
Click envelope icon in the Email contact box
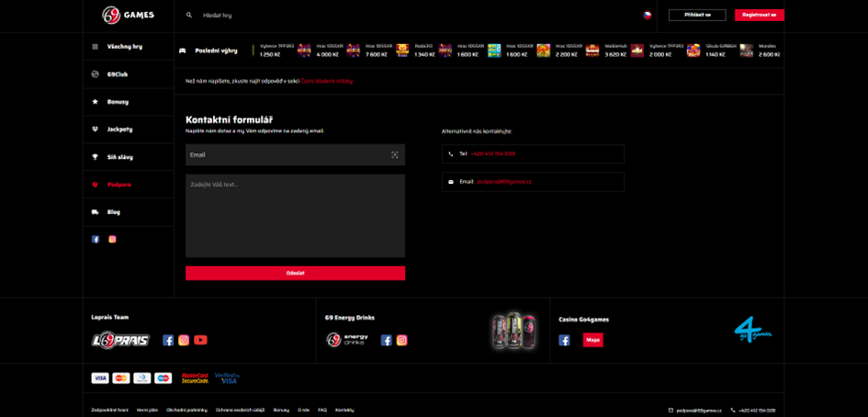[x=451, y=182]
